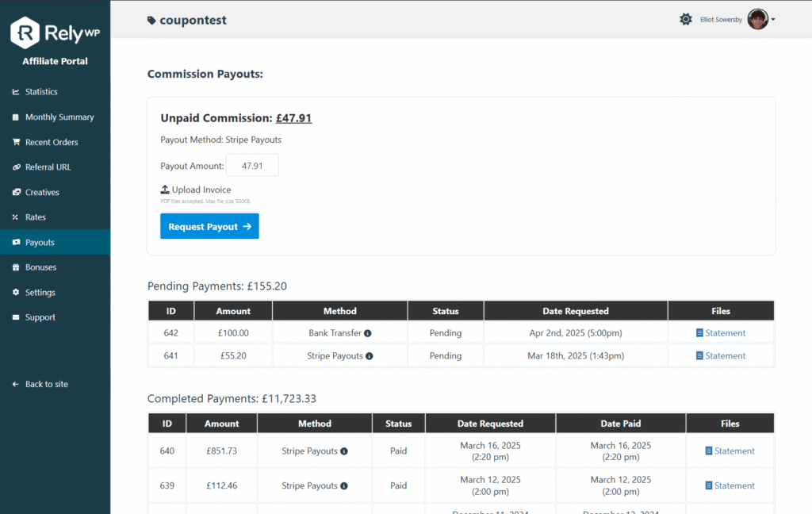Click the Support envelope icon

[x=16, y=317]
